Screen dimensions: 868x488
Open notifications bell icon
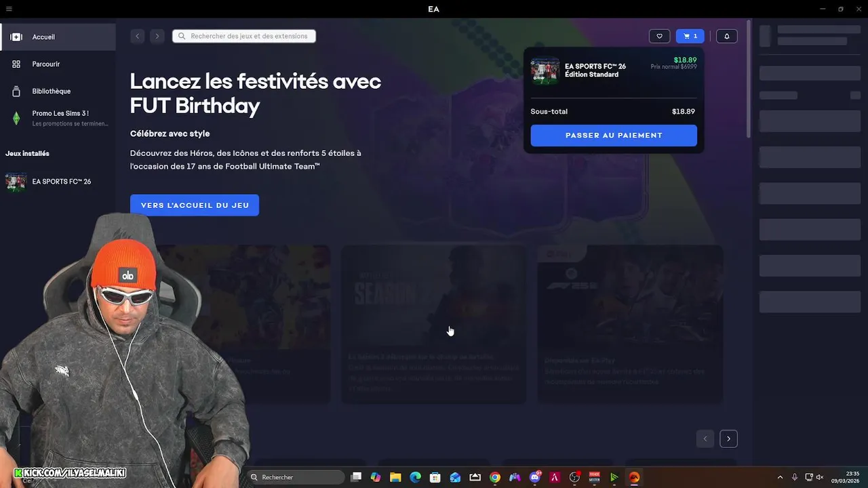point(727,36)
